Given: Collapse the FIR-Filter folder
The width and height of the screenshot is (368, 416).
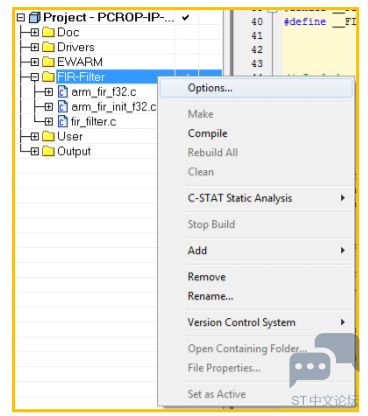Looking at the screenshot, I should click(x=34, y=77).
